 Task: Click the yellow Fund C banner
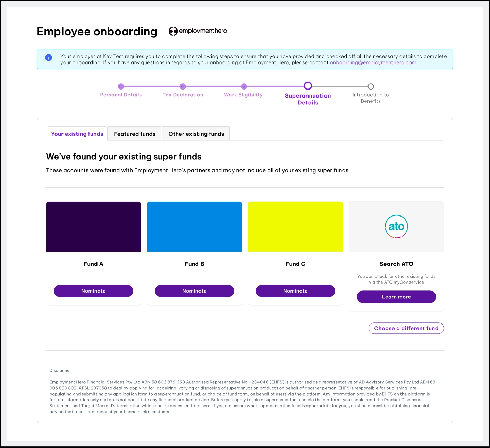pyautogui.click(x=295, y=227)
